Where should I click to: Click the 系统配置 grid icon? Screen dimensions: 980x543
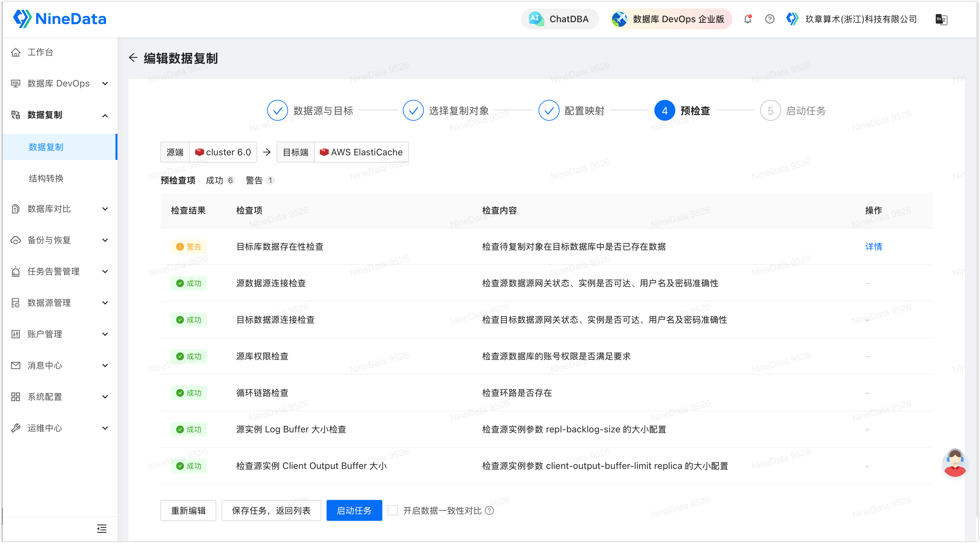(16, 396)
